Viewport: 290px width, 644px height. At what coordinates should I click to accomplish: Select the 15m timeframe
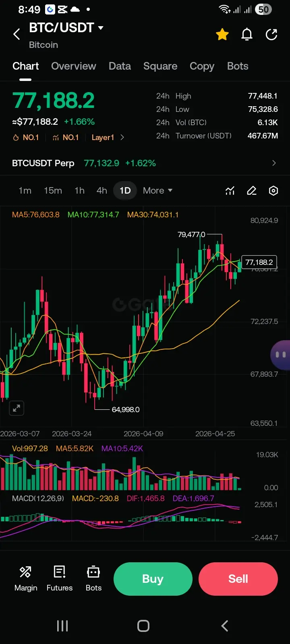(x=53, y=190)
